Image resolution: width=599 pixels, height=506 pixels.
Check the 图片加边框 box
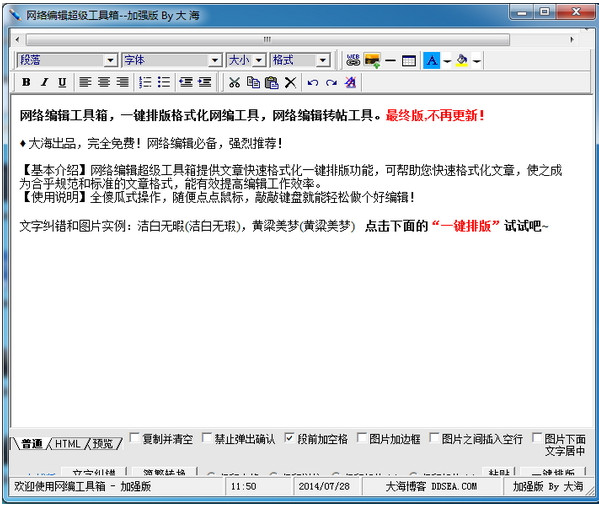(361, 437)
